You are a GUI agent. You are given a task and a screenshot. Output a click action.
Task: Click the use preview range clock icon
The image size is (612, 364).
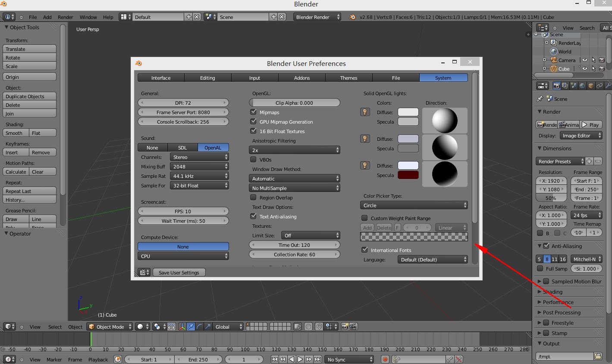click(x=118, y=359)
